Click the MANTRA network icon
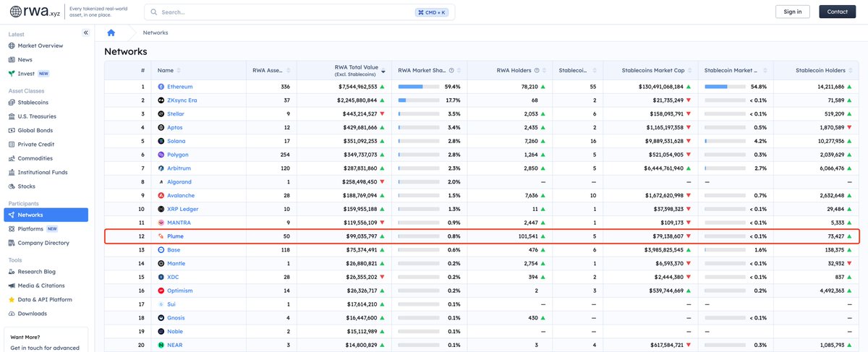The width and height of the screenshot is (868, 352). click(161, 223)
